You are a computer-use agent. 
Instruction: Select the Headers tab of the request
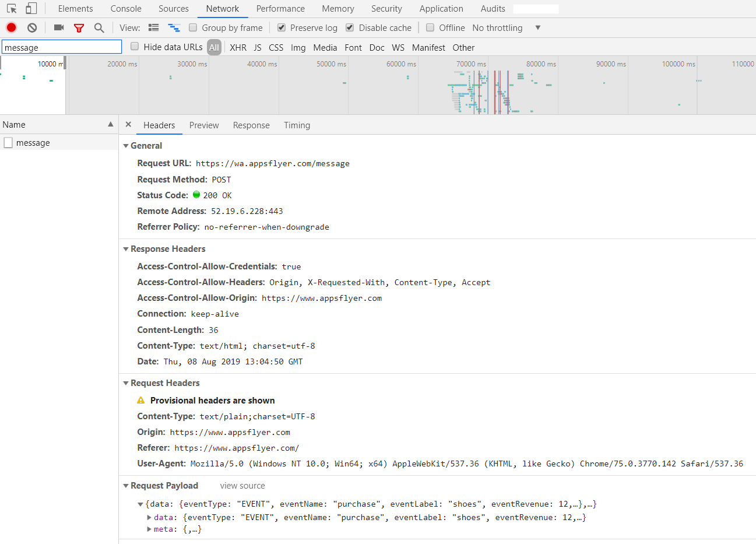pos(159,125)
